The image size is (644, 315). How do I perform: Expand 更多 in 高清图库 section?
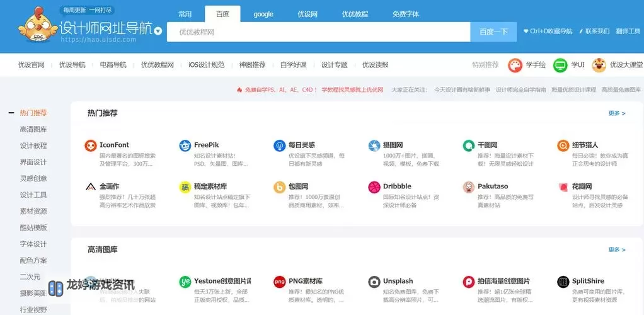coord(616,249)
